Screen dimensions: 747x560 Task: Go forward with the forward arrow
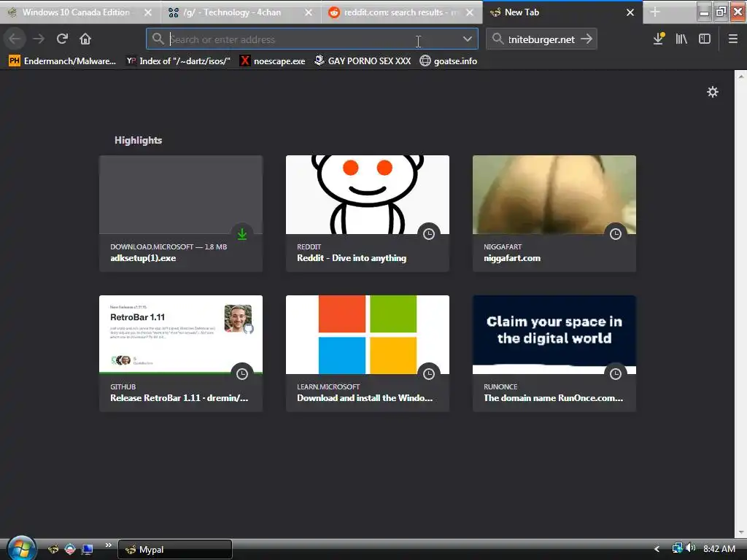click(x=39, y=39)
